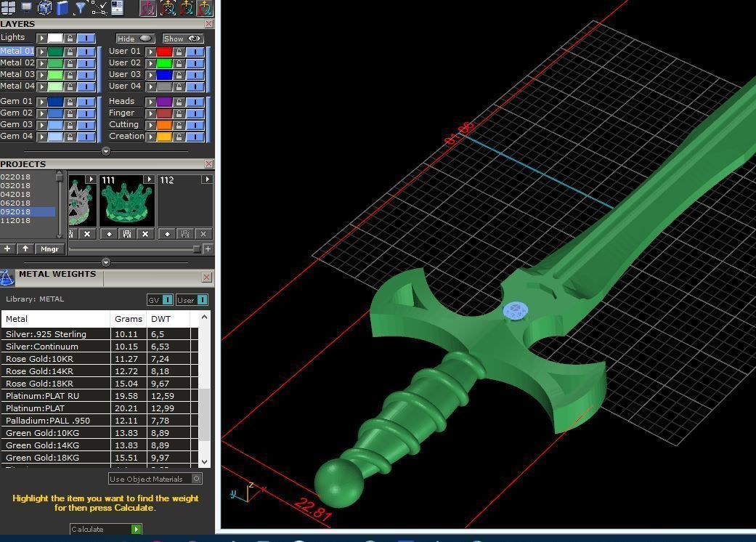
Task: Click Show to reveal all layers
Action: click(181, 38)
